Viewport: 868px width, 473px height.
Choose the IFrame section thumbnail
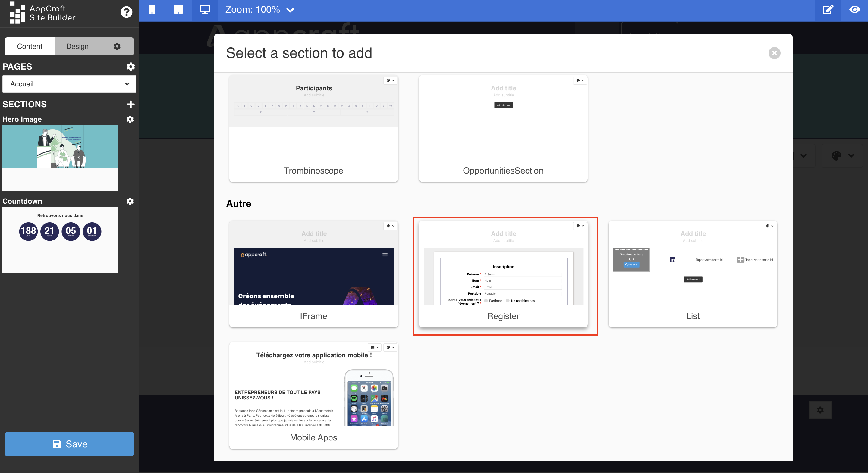[x=313, y=274]
